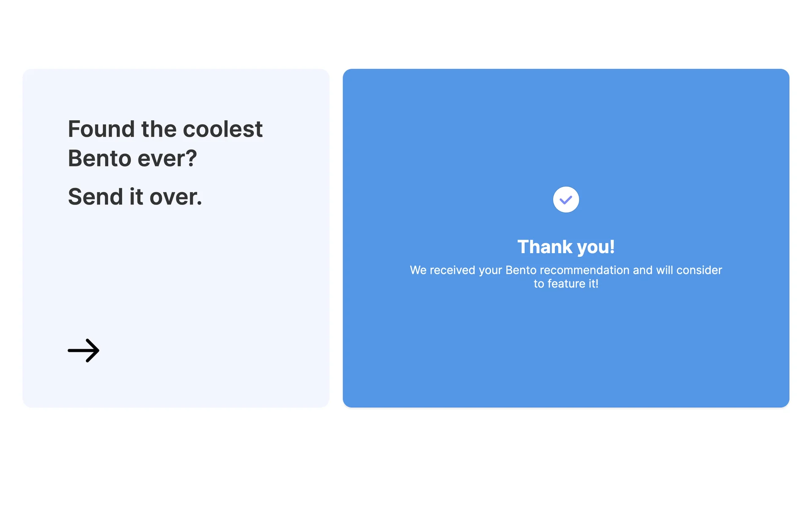Screen dimensions: 812x508
Task: Click the "to feature it!" text line
Action: pos(566,284)
